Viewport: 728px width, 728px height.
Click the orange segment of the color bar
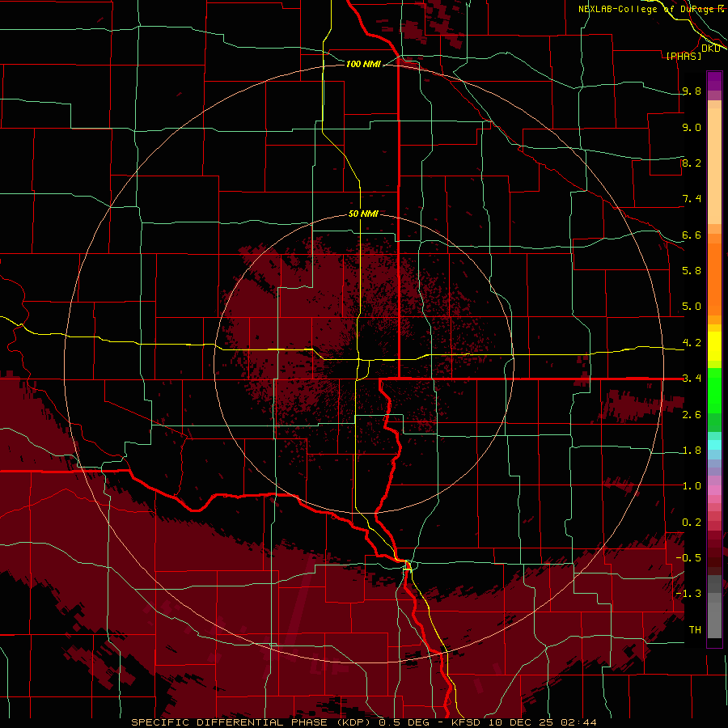click(714, 278)
